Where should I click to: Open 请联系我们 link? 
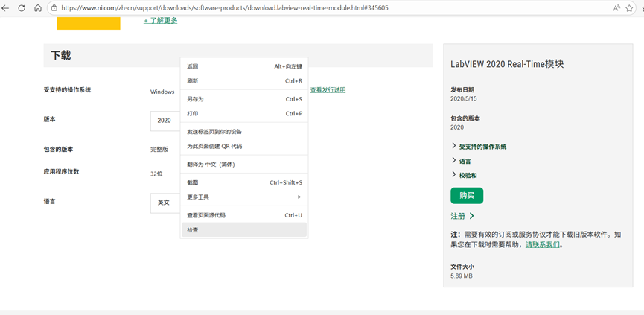543,245
